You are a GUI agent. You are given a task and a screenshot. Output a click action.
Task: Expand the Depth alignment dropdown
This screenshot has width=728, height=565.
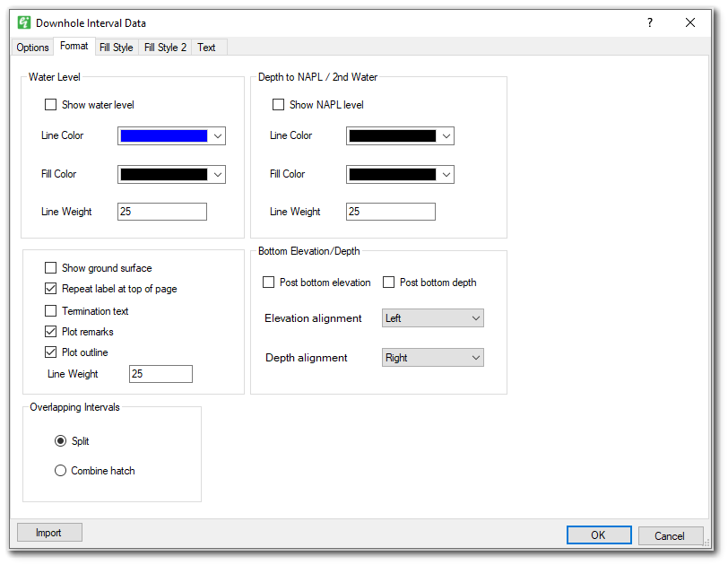[433, 358]
